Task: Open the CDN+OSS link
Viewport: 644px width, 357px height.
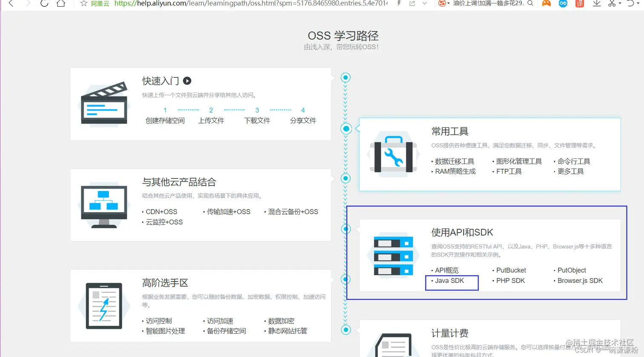Action: [x=161, y=212]
